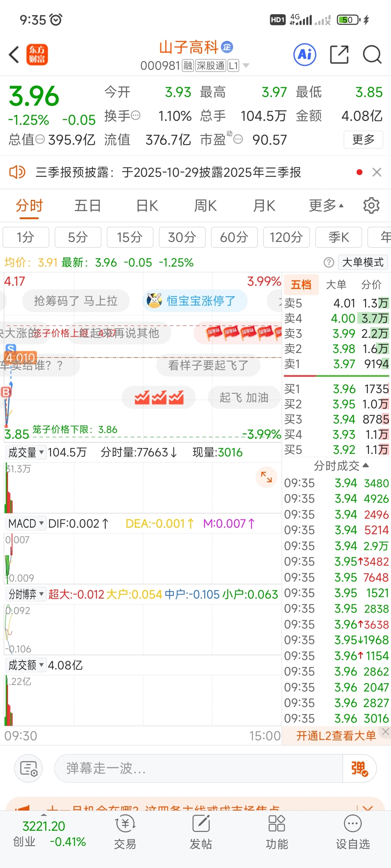Tap the 卖4 4.00 order row

pyautogui.click(x=336, y=318)
